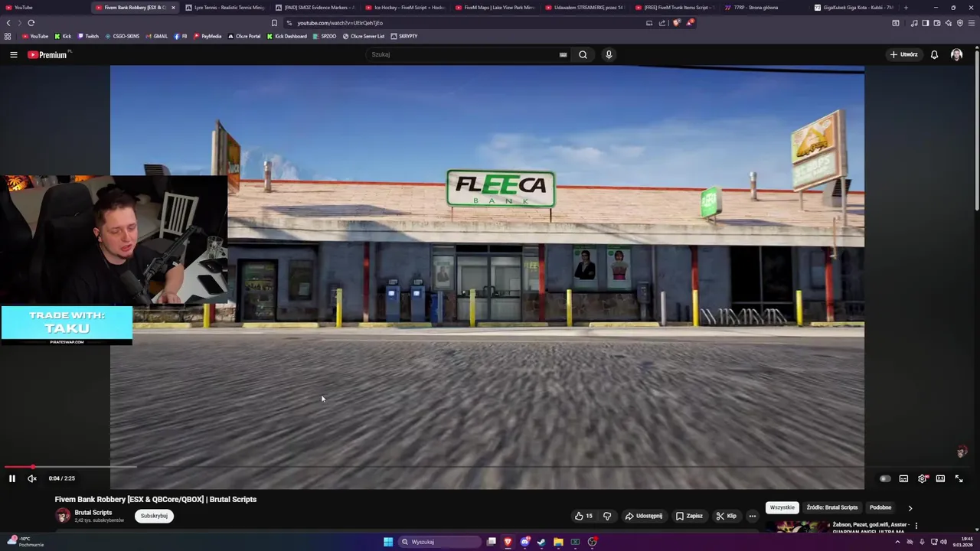Open Steam from the taskbar
Image resolution: width=980 pixels, height=551 pixels.
541,542
